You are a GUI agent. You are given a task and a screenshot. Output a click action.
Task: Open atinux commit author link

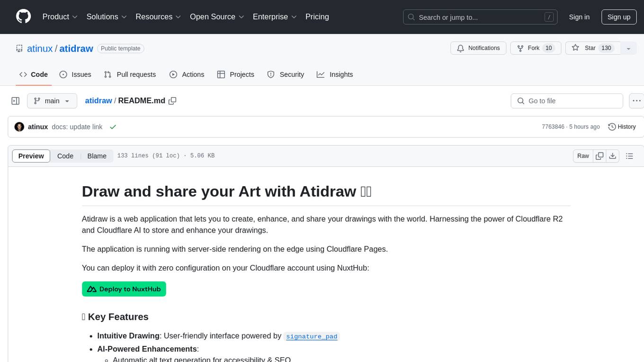coord(38,127)
